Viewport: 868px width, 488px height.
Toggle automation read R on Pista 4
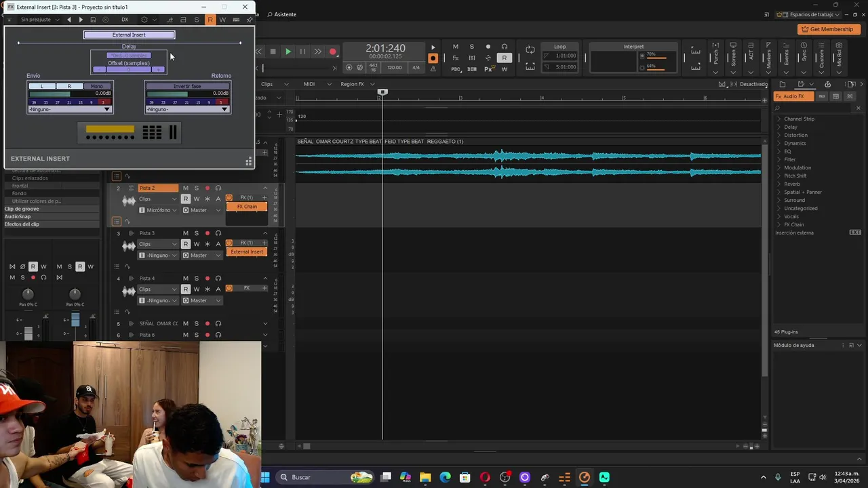[x=186, y=289]
